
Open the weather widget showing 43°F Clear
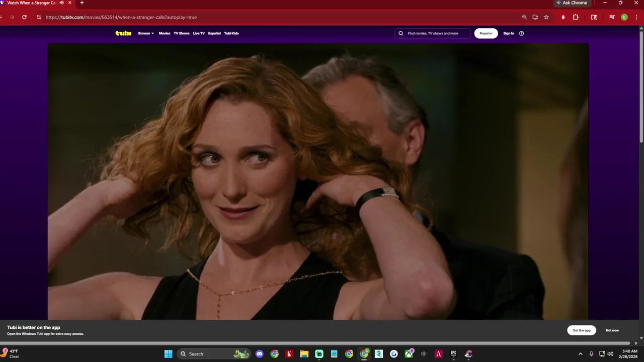tap(11, 354)
